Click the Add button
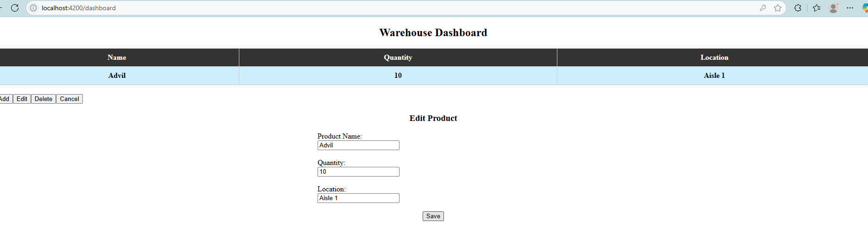The image size is (868, 228). [x=6, y=99]
